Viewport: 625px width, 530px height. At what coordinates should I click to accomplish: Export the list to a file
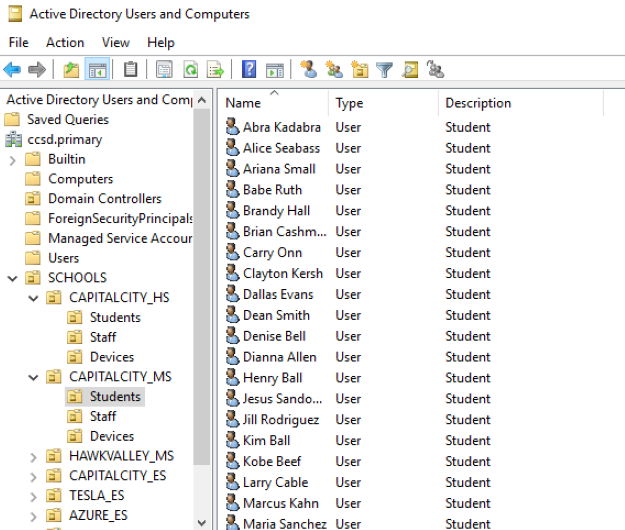(216, 70)
